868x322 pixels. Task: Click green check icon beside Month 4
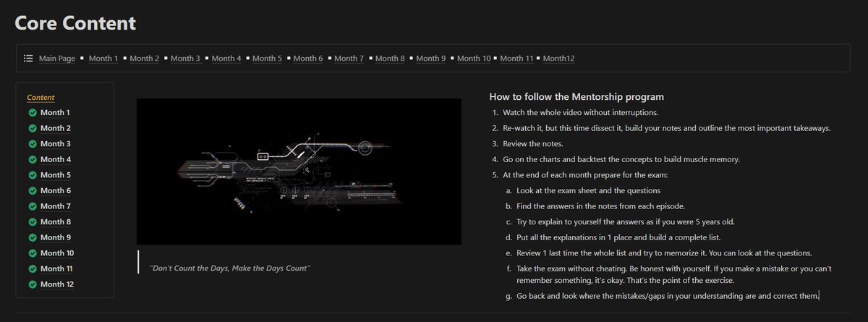pos(33,159)
